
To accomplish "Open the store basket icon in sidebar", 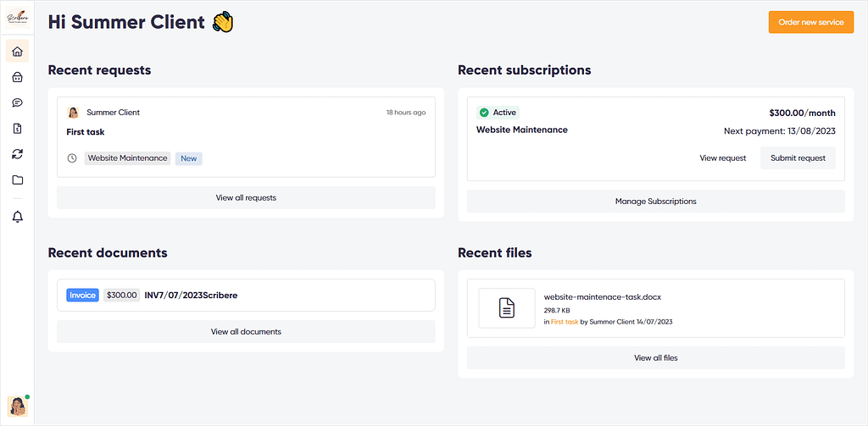I will tap(17, 77).
